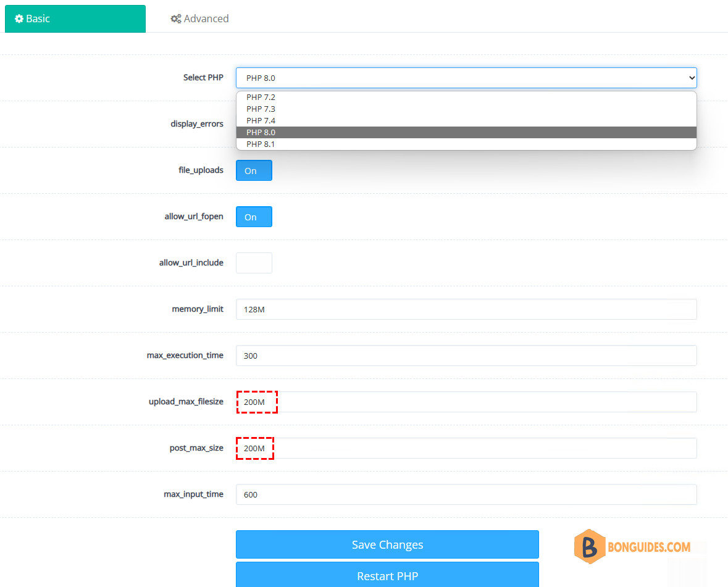The image size is (728, 587).
Task: Click the memory_limit label
Action: [x=198, y=309]
